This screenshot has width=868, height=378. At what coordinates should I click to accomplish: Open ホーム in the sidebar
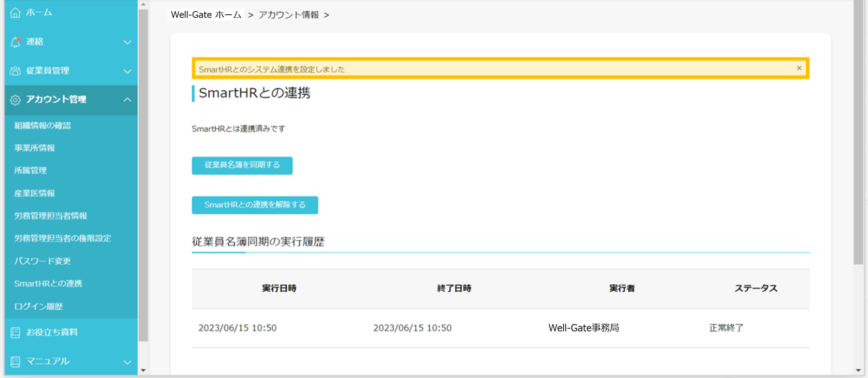(x=39, y=13)
